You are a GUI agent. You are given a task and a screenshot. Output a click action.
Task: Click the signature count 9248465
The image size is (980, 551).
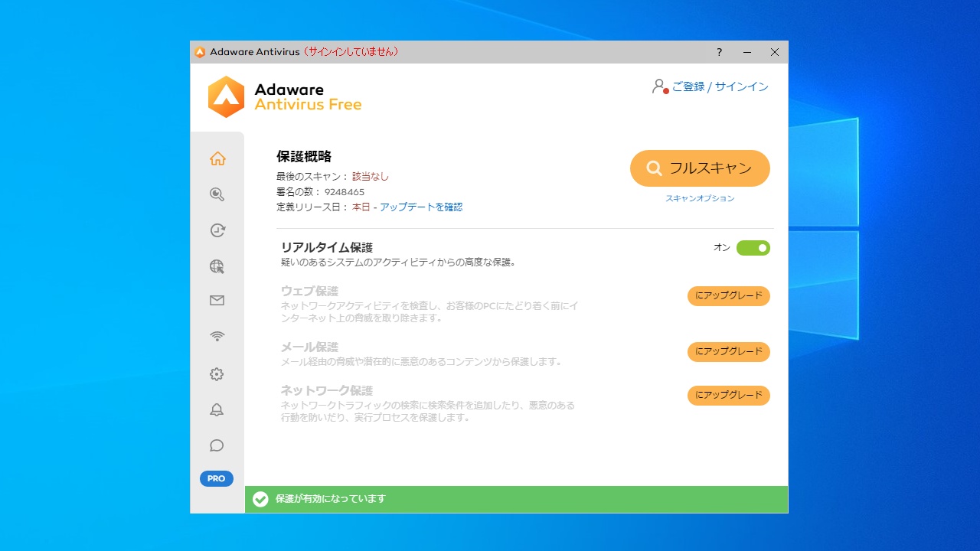point(345,192)
